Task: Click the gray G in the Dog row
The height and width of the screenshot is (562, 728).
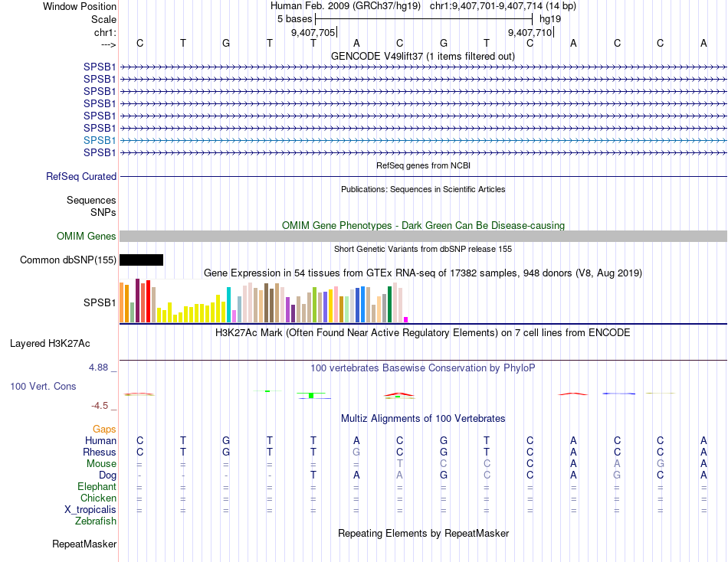Action: click(617, 475)
